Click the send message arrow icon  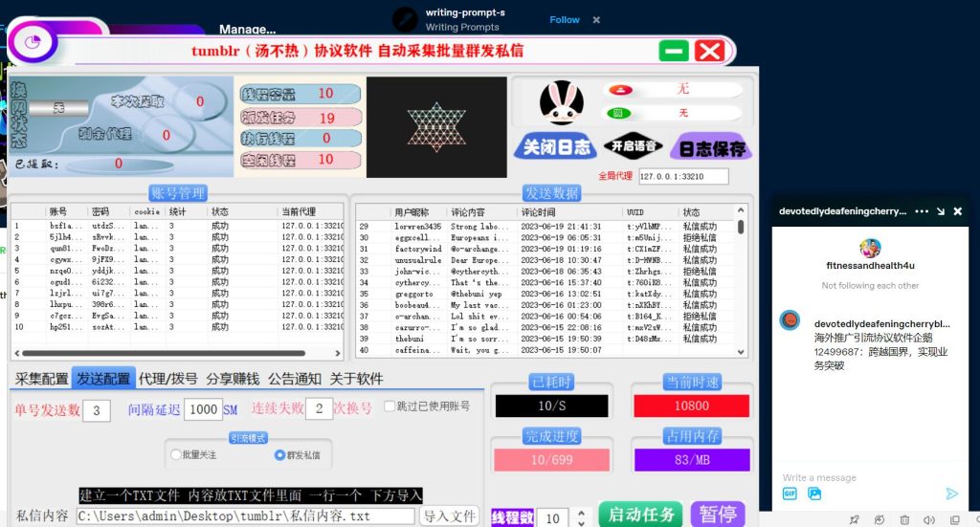951,494
